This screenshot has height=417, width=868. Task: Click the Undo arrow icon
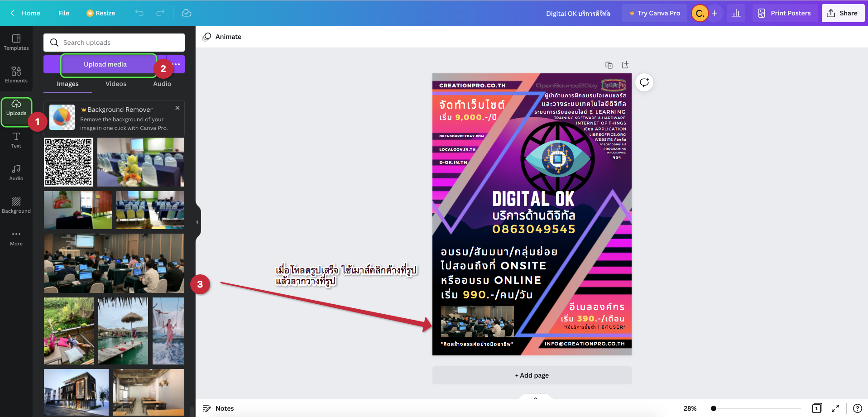(x=139, y=13)
